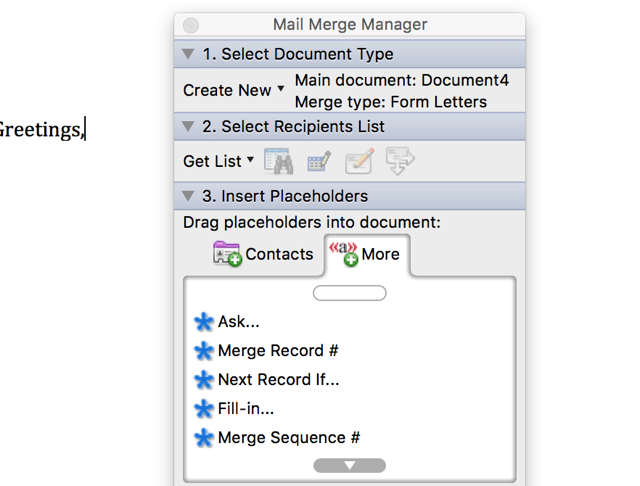The image size is (640, 486).
Task: Collapse the Select Document Type section
Action: pyautogui.click(x=188, y=54)
